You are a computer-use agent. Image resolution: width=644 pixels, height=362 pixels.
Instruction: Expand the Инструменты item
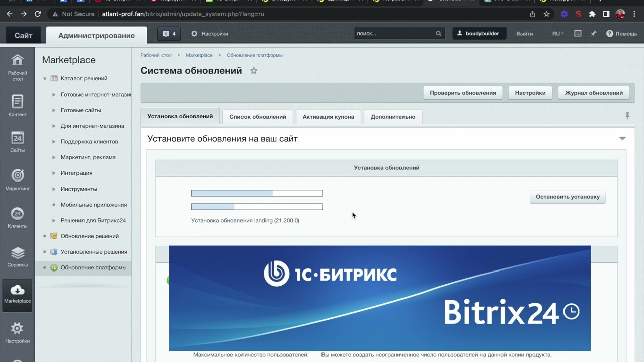click(54, 189)
